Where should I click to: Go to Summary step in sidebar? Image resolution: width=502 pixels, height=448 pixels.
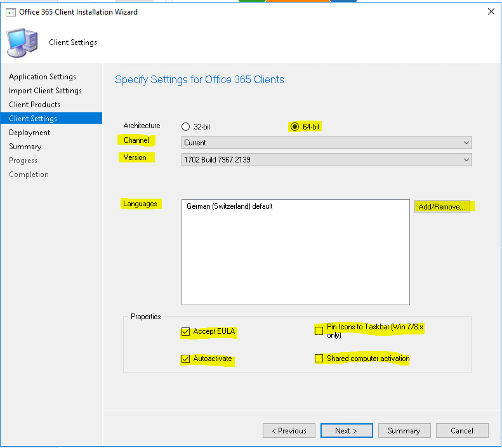point(25,147)
